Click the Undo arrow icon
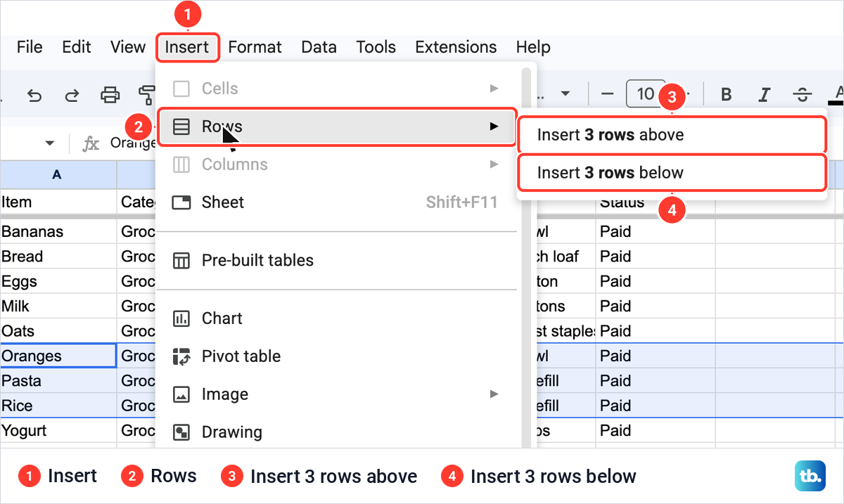This screenshot has width=844, height=504. click(34, 94)
